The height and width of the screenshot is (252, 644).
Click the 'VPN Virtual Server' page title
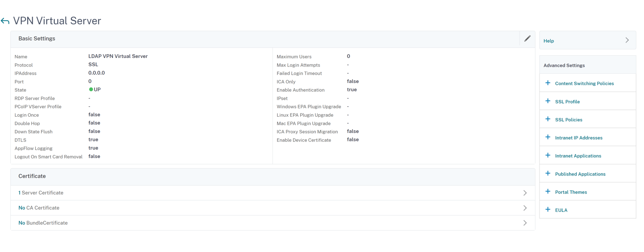click(57, 21)
